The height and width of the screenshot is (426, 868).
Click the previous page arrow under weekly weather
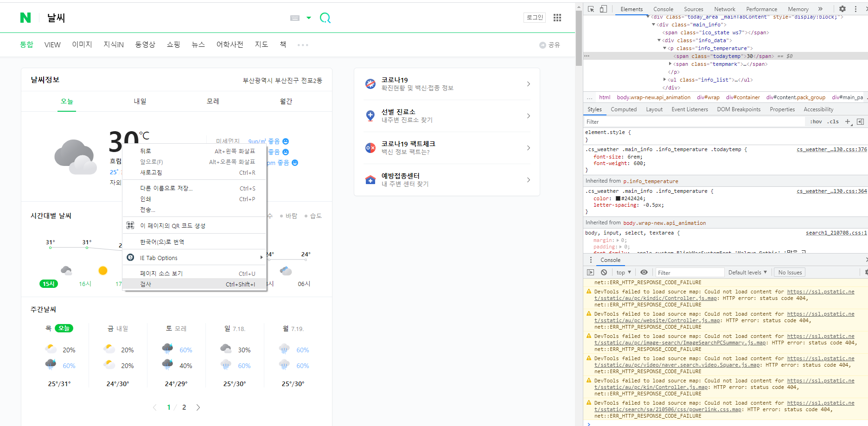coord(155,407)
